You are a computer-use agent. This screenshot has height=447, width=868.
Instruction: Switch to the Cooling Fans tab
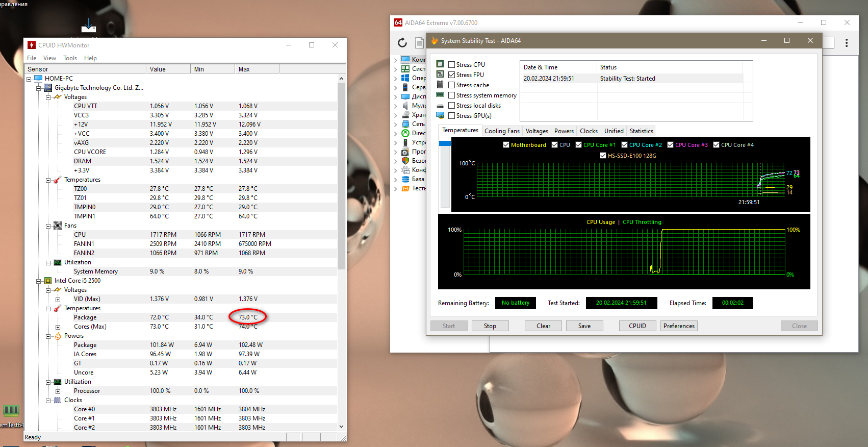[502, 131]
